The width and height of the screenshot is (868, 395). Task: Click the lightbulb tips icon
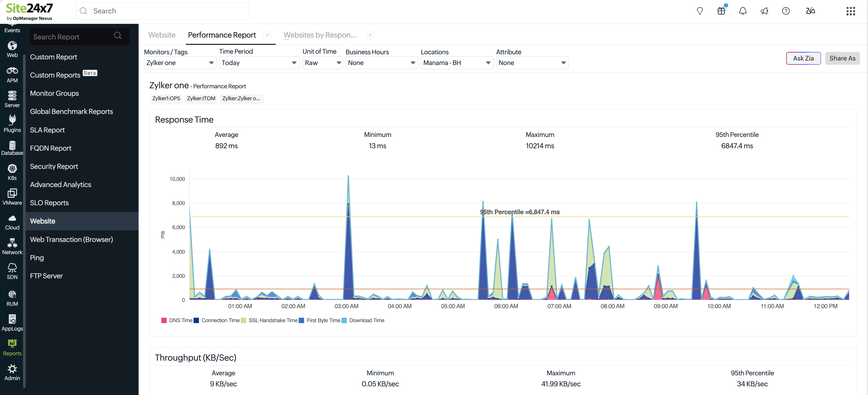coord(700,11)
